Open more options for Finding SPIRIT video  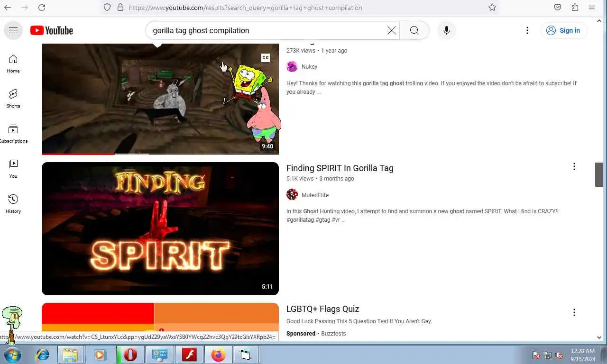pos(574,167)
